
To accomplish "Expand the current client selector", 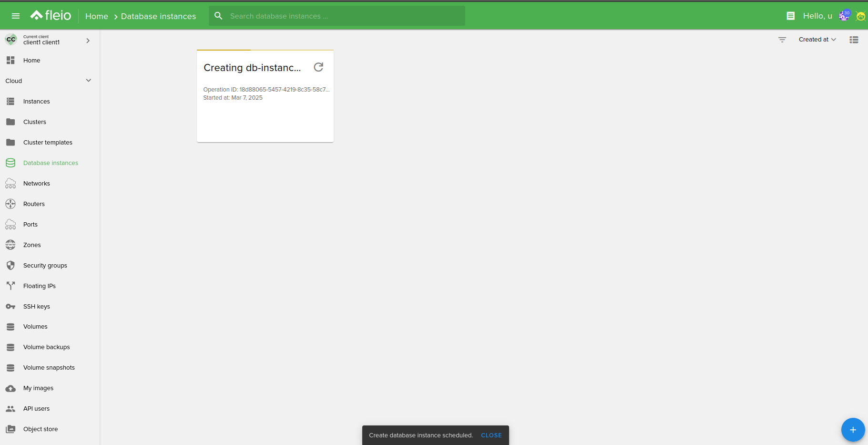I will (88, 41).
